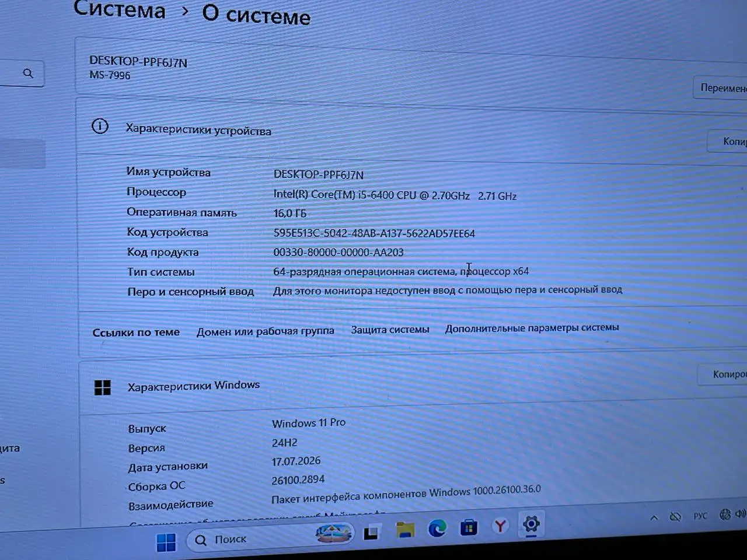Select the 16,0 ГБ memory value

coord(289,213)
